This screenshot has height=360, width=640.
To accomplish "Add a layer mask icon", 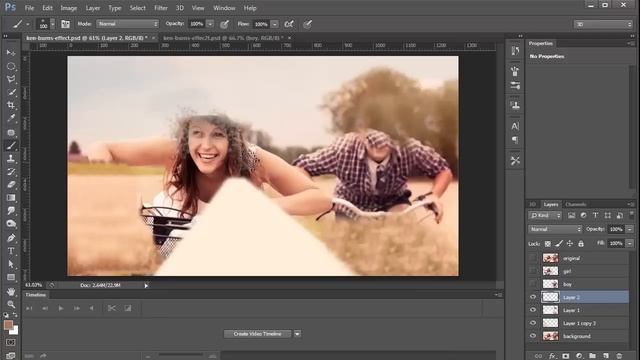I will 565,356.
